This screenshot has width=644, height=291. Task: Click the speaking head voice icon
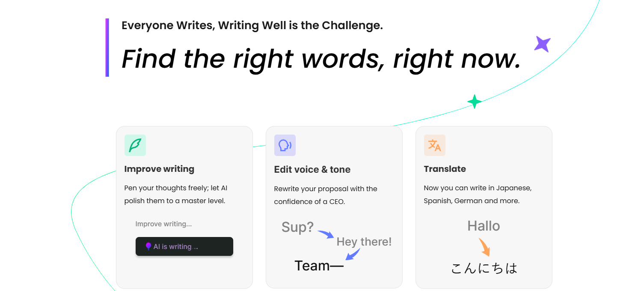(x=285, y=145)
